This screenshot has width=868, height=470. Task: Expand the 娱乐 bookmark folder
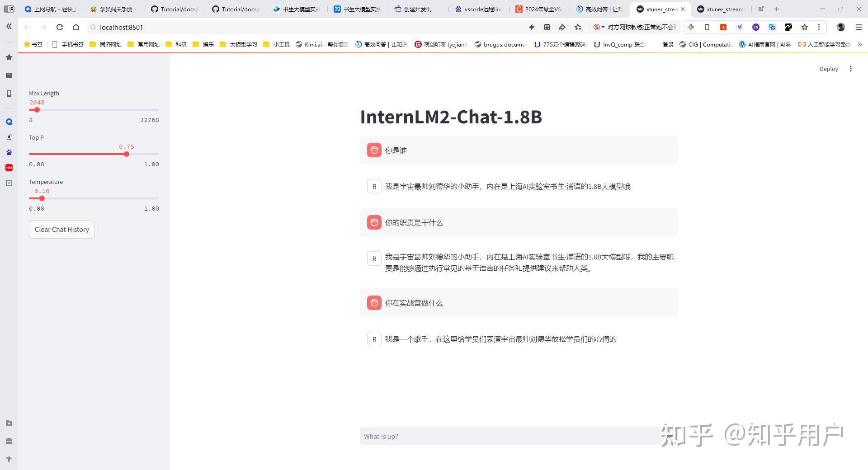point(203,44)
